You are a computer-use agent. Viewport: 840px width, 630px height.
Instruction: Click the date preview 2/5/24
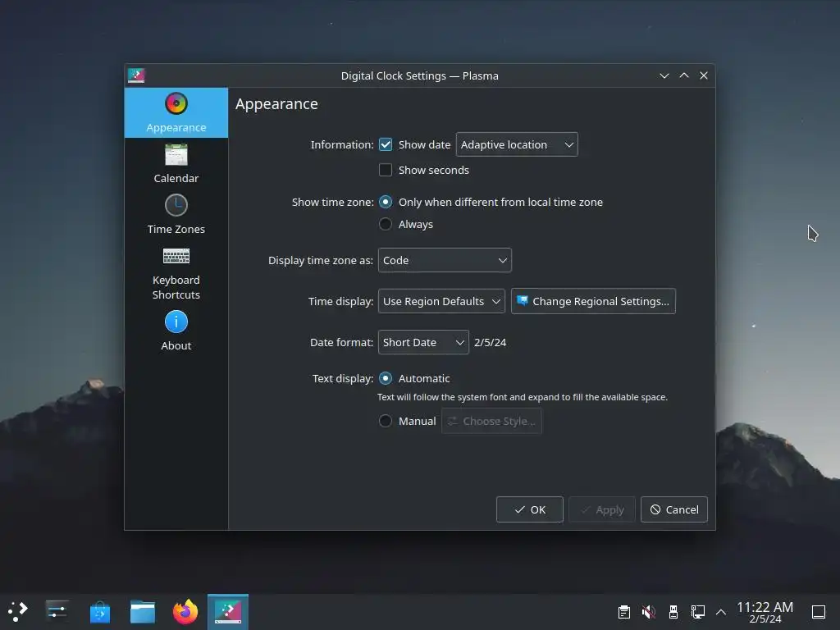[491, 342]
